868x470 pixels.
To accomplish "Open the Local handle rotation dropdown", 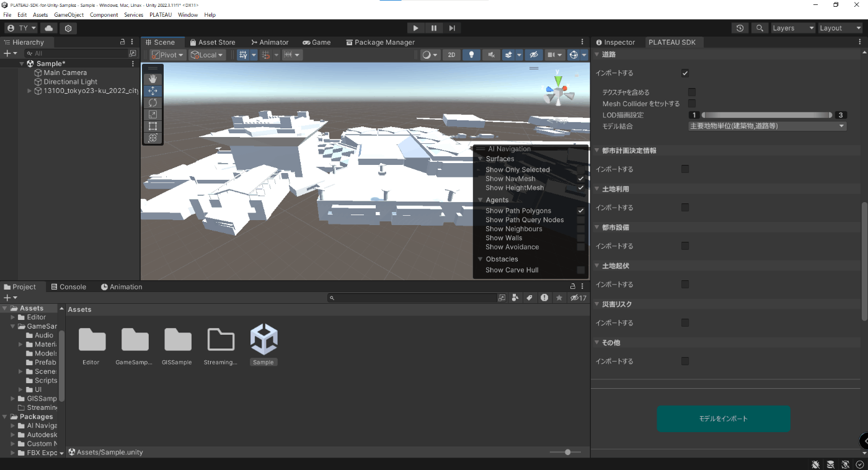I will point(207,55).
